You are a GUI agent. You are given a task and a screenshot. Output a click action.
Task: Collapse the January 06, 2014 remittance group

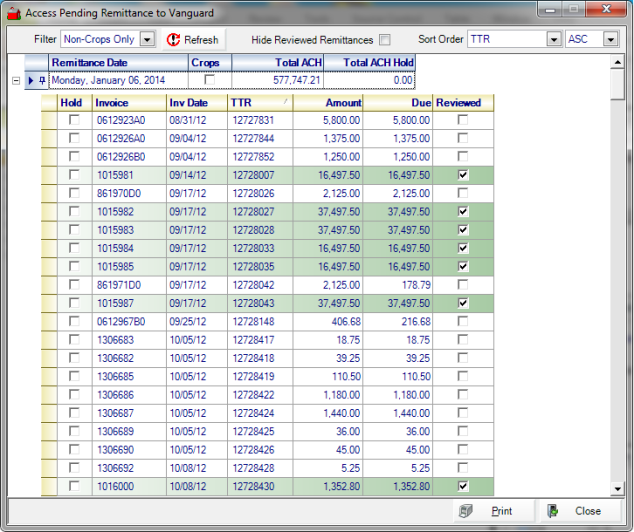tap(15, 80)
